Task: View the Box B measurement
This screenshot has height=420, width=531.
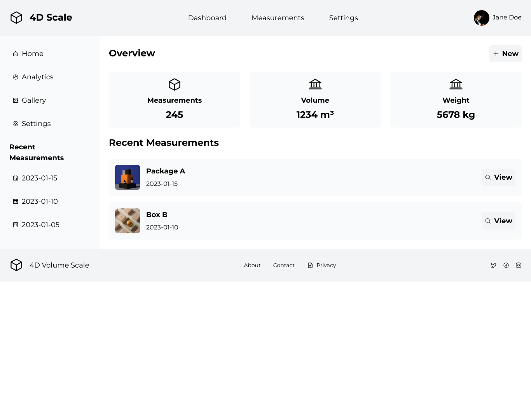Action: [498, 221]
